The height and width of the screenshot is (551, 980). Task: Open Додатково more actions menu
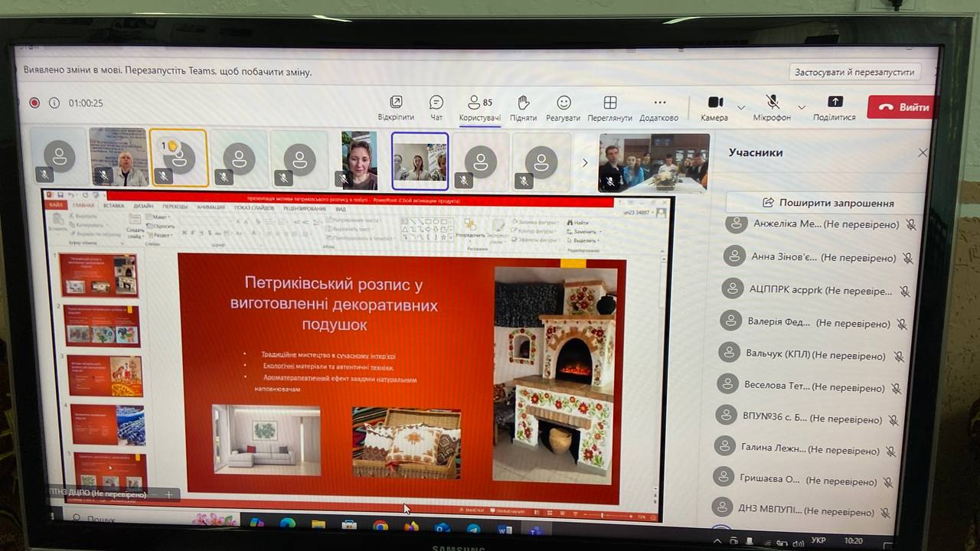(x=659, y=108)
